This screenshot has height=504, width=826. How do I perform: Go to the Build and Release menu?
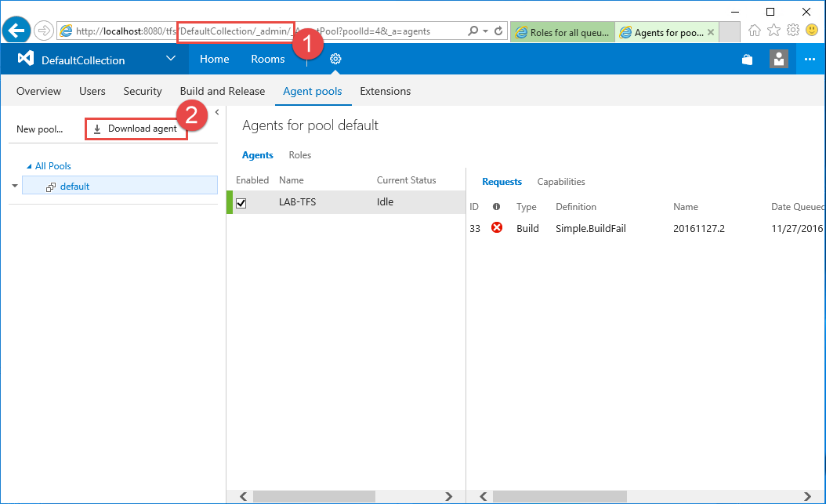click(223, 91)
